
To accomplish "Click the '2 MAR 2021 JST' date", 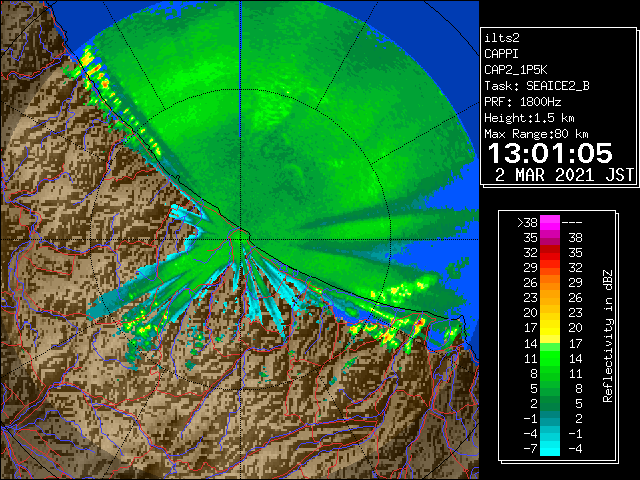I will click(x=564, y=175).
